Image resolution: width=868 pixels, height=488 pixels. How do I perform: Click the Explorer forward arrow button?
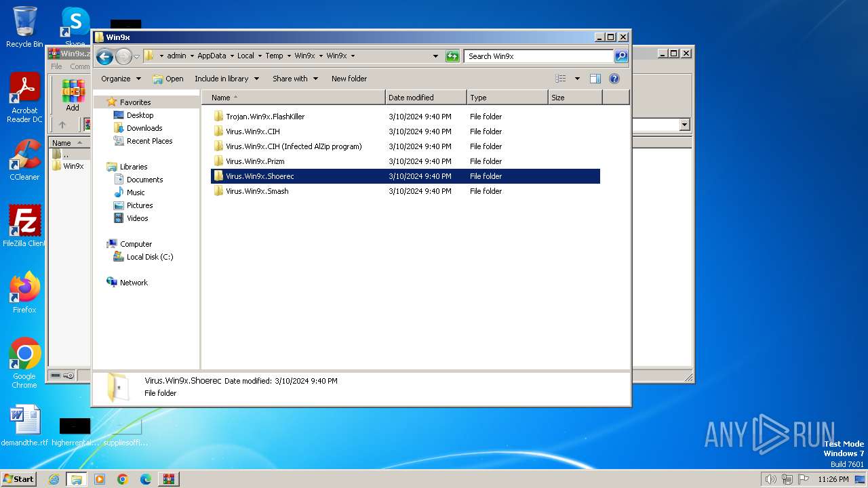(x=123, y=56)
